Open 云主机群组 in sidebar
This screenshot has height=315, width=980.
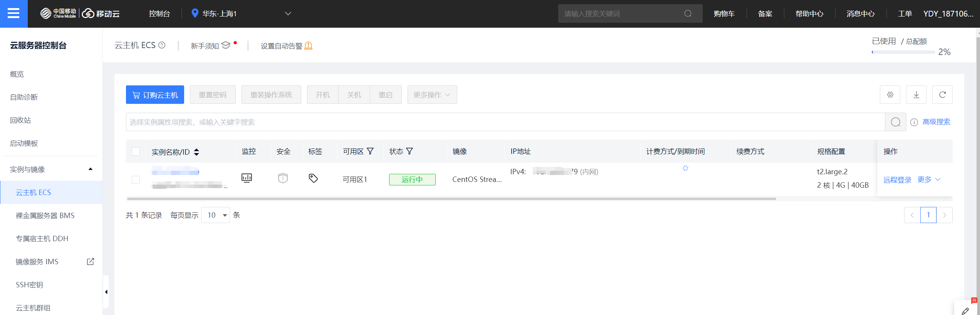tap(33, 308)
